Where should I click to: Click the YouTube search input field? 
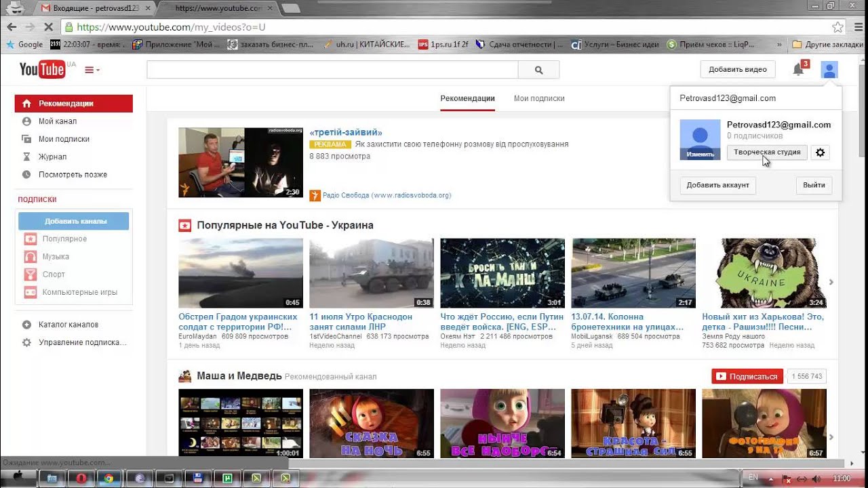332,70
